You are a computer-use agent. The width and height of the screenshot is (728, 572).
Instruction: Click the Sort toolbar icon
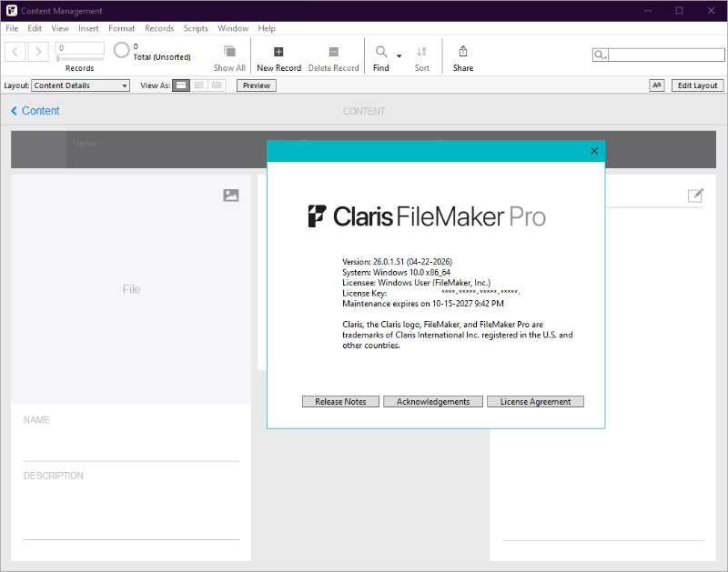[x=421, y=52]
